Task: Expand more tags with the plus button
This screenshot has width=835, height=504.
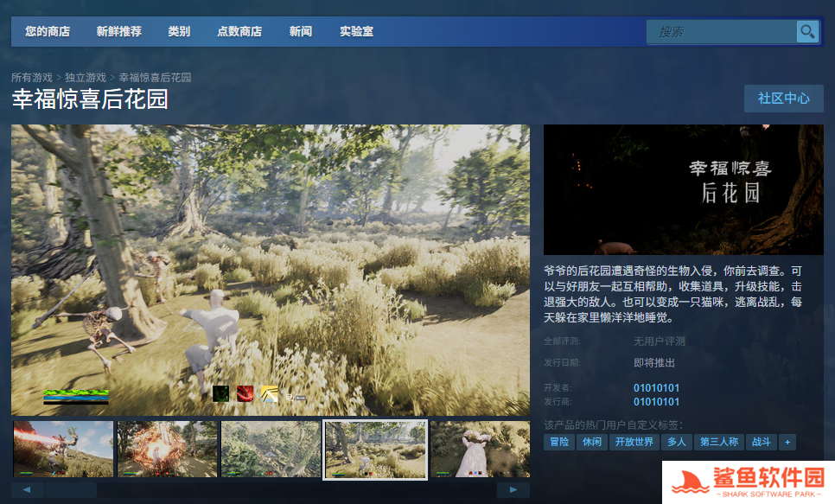Action: pos(787,442)
